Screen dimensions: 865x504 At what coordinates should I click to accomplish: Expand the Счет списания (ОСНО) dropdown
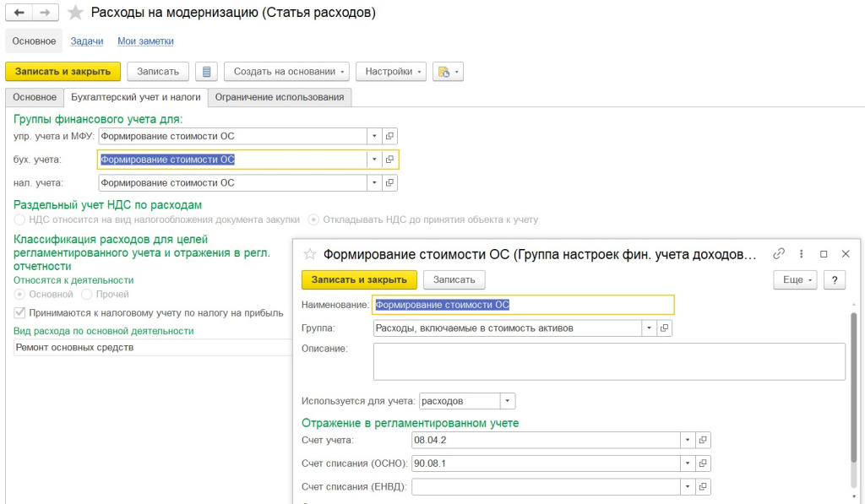(688, 463)
